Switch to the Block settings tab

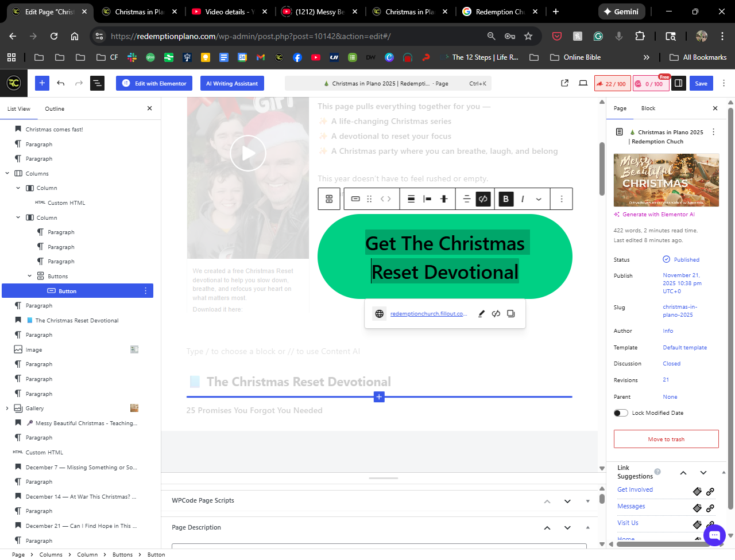648,108
